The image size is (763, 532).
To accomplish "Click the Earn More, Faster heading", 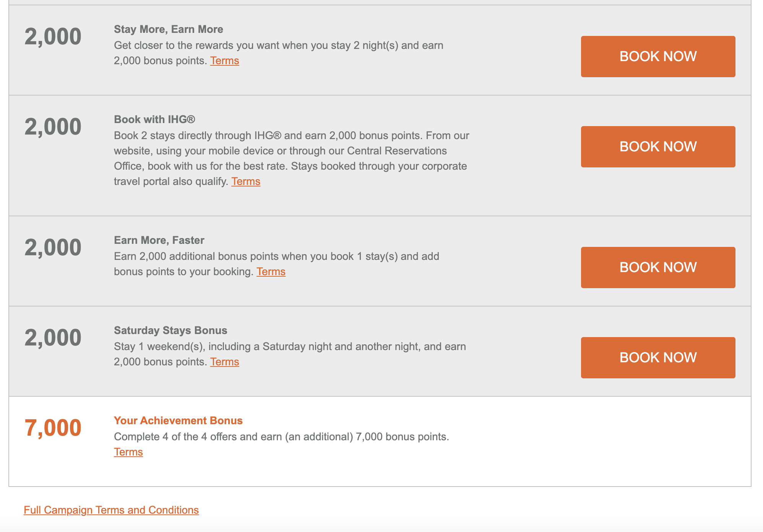I will tap(159, 240).
